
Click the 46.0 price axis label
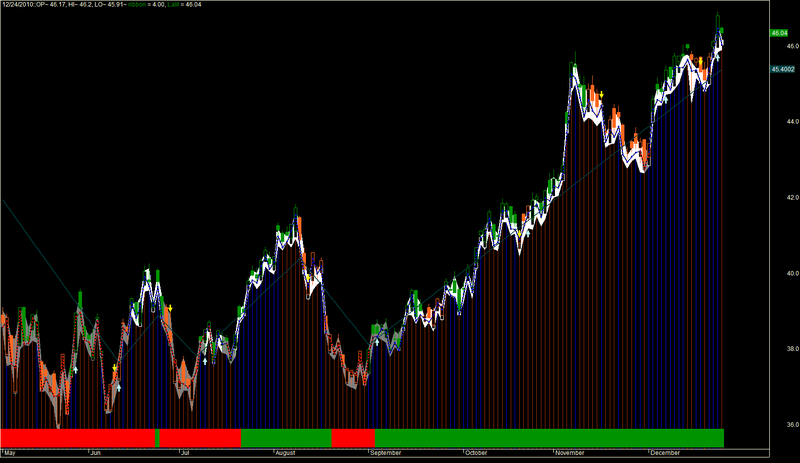pos(793,46)
